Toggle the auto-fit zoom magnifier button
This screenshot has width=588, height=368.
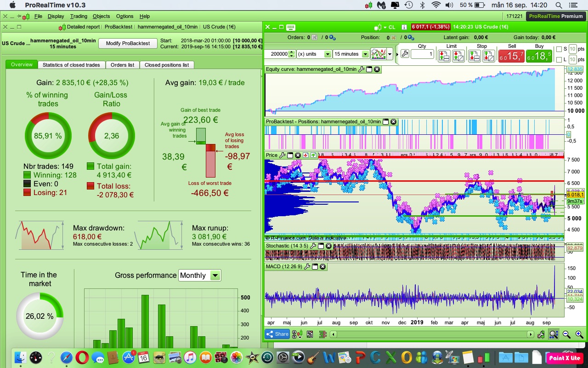click(554, 334)
